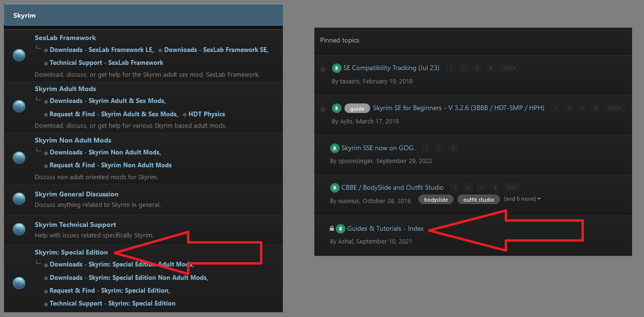Click author line By tasairis, February 19, 2018
The width and height of the screenshot is (644, 317).
pos(372,81)
